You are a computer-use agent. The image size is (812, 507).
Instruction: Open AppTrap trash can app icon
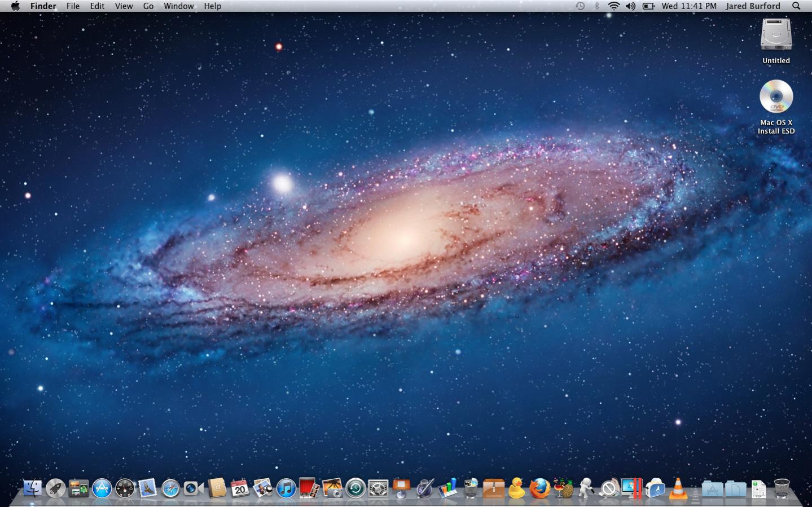[x=471, y=488]
